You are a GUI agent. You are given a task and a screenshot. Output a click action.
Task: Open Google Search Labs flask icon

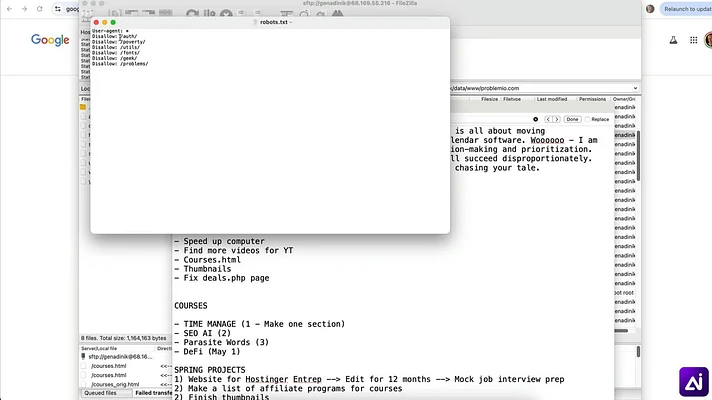(x=673, y=40)
